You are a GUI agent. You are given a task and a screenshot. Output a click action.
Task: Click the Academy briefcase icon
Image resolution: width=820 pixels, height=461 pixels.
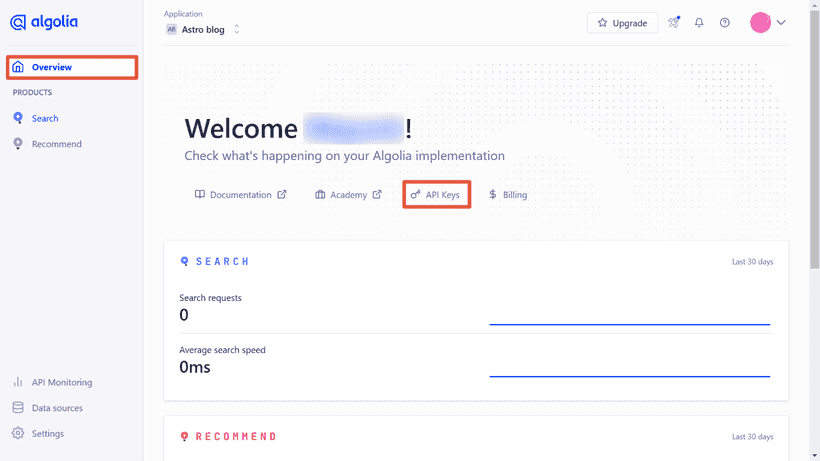320,194
